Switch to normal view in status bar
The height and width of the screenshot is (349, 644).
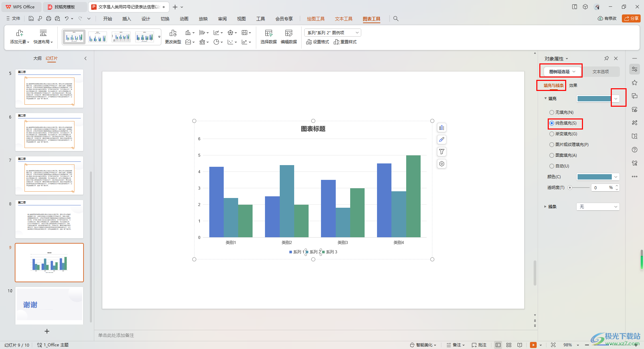(498, 345)
